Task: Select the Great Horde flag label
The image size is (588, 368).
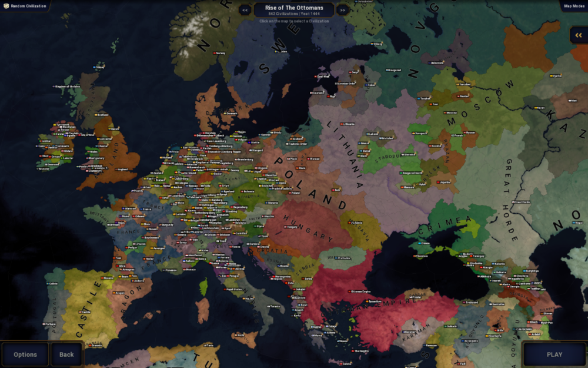Action: (520, 202)
